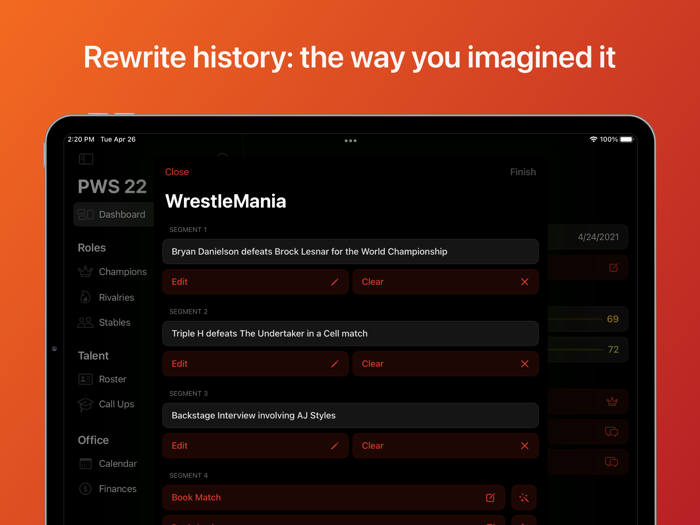The width and height of the screenshot is (700, 525).
Task: Click the WrestleMania heading
Action: (x=225, y=201)
